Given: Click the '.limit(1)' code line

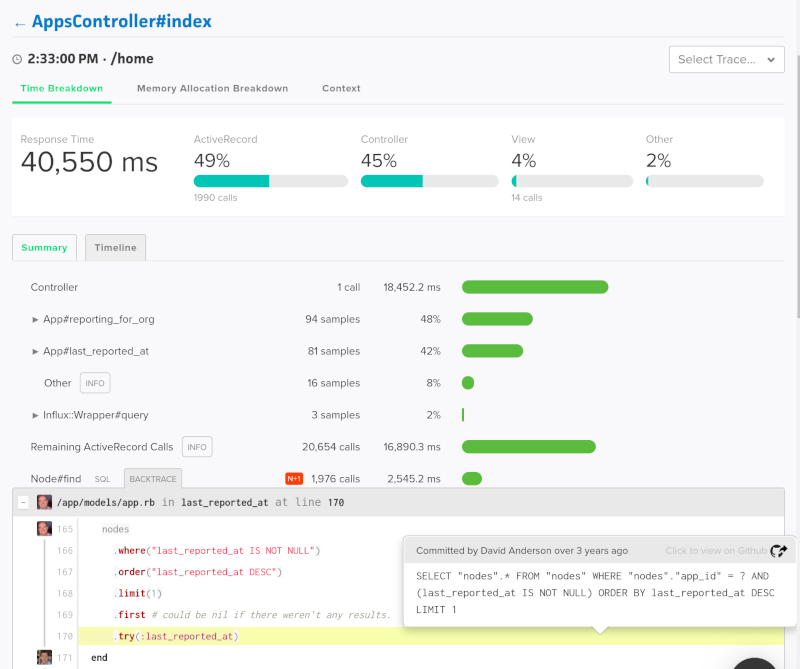Looking at the screenshot, I should (138, 593).
